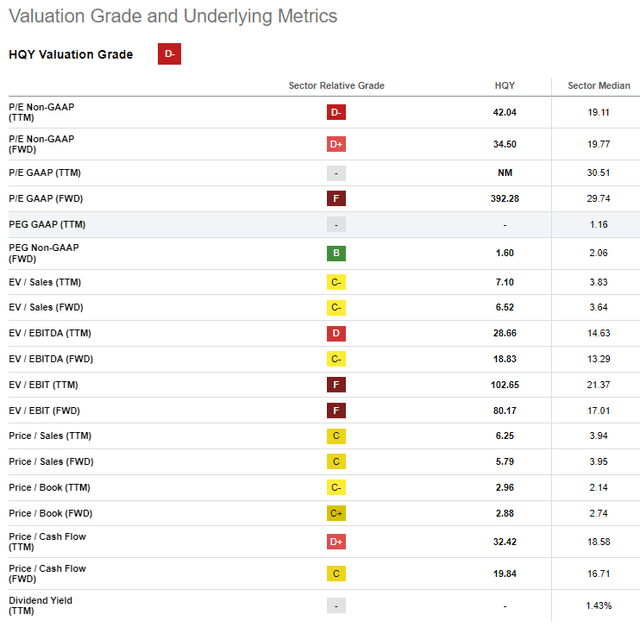The image size is (640, 627).
Task: Select the P/E Non-GAAP (FWD) metric label
Action: [42, 144]
